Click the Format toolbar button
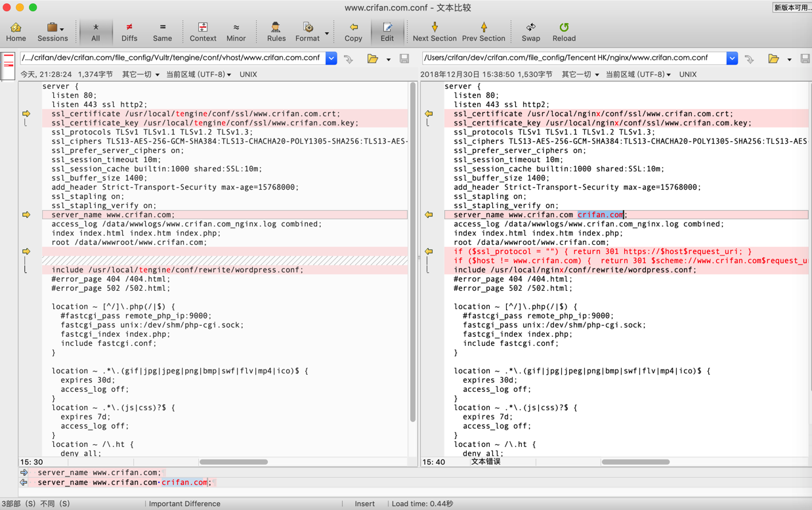 [x=307, y=32]
